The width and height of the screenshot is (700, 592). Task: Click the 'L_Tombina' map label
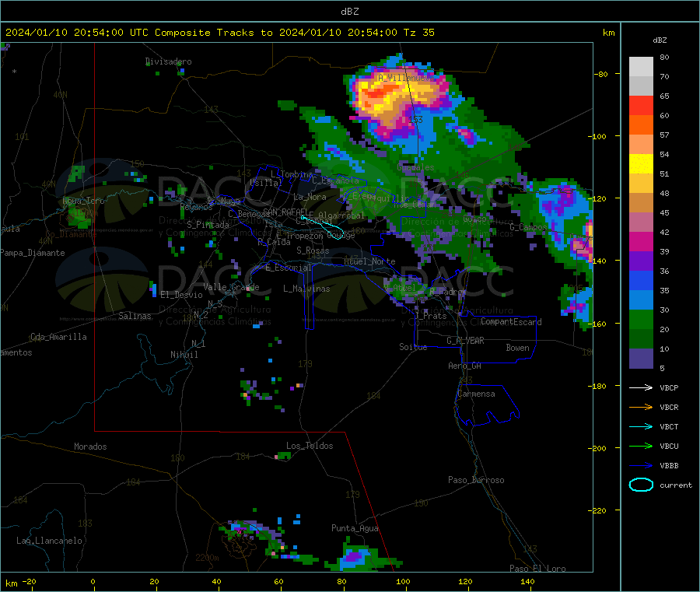(x=292, y=174)
